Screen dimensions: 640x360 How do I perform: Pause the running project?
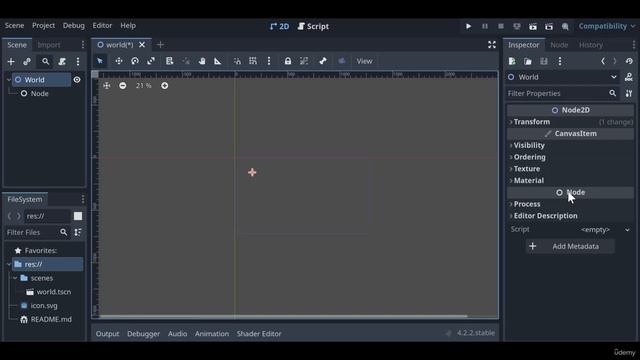tap(484, 26)
